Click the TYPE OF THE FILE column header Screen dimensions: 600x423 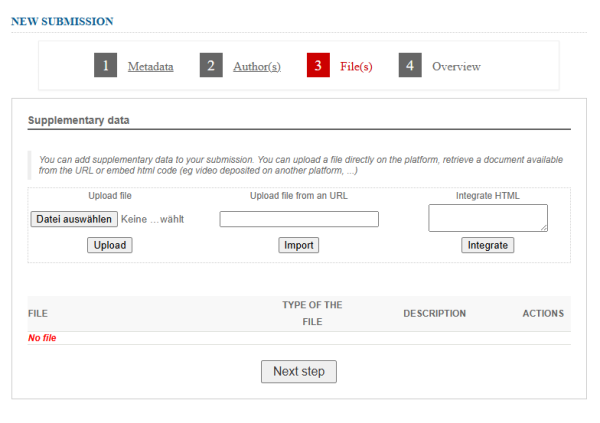pos(312,314)
